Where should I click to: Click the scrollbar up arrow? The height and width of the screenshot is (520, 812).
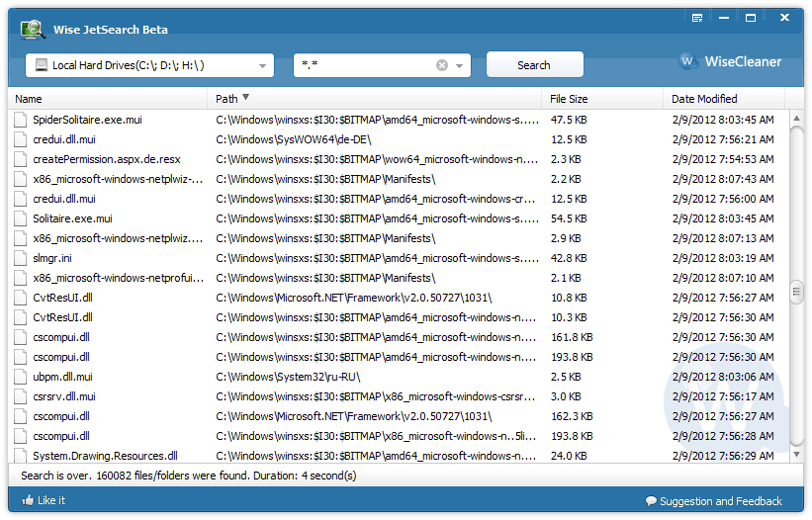pos(796,119)
